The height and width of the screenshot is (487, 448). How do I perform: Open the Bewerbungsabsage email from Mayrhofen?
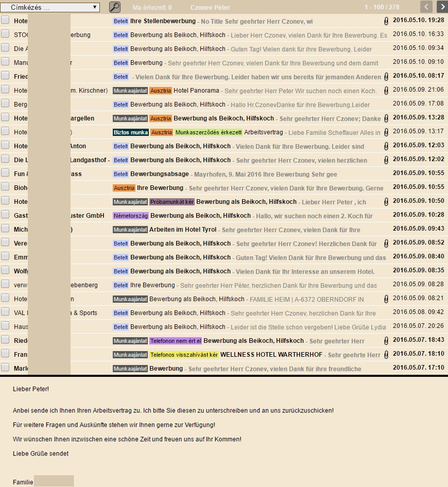(x=160, y=174)
